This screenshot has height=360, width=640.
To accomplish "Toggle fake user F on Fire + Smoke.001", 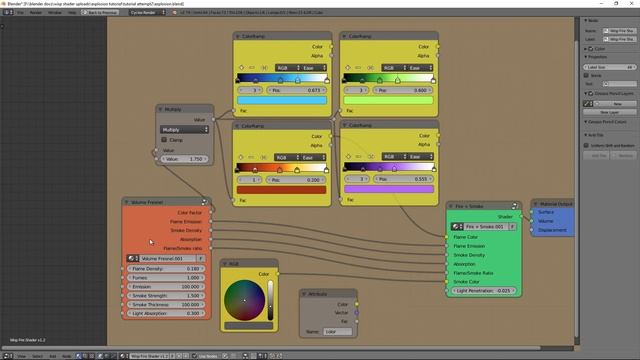I will coord(512,227).
